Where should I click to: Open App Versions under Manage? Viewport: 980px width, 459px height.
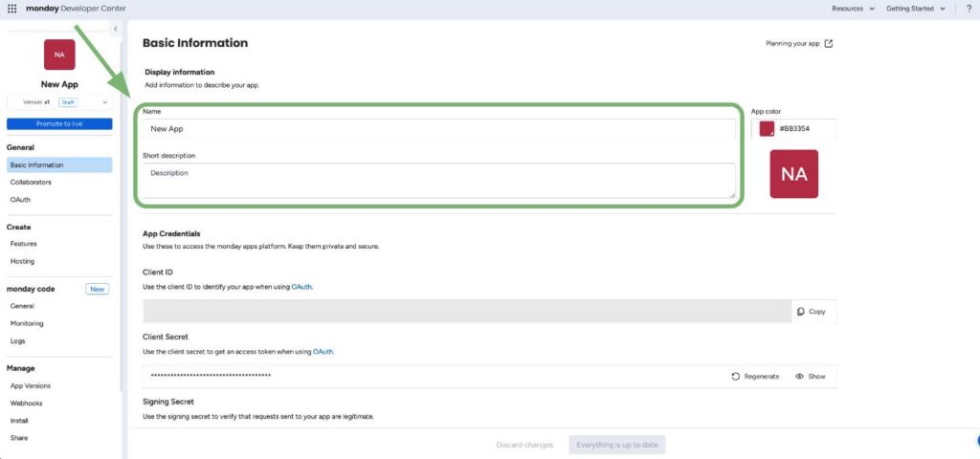[x=31, y=386]
